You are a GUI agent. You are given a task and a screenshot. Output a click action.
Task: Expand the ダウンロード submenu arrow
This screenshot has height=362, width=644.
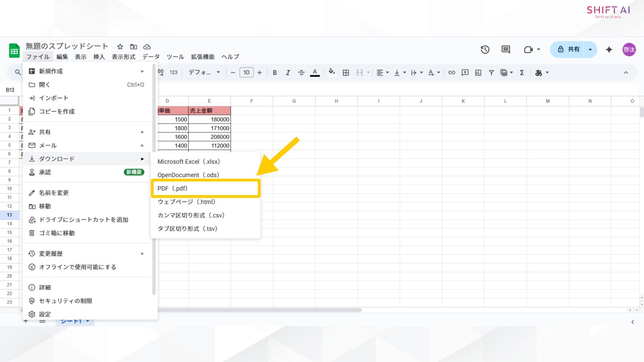point(143,159)
